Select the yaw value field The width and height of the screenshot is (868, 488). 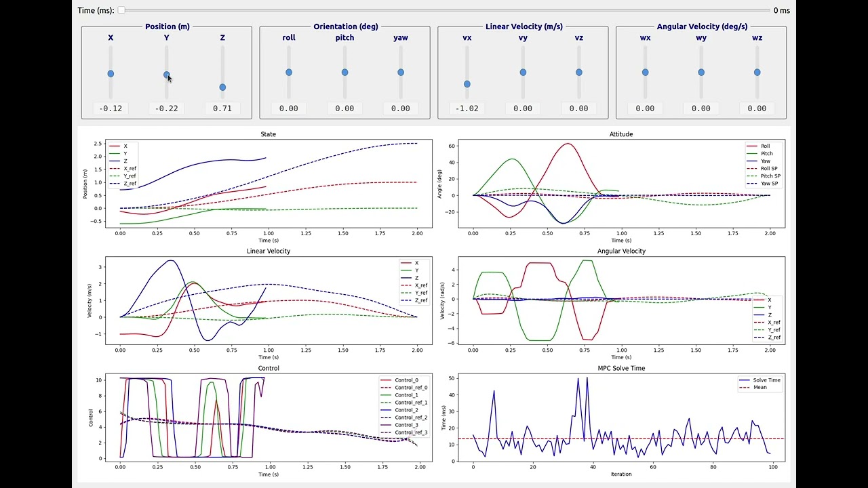(x=401, y=108)
